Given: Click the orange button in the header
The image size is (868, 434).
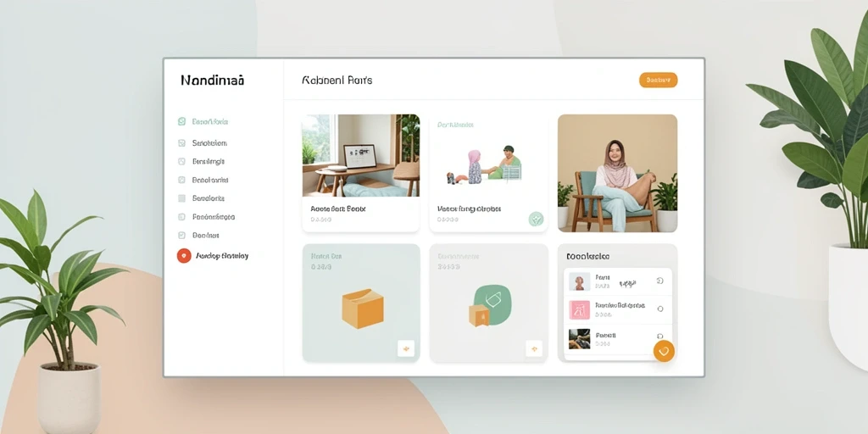Looking at the screenshot, I should [x=658, y=81].
